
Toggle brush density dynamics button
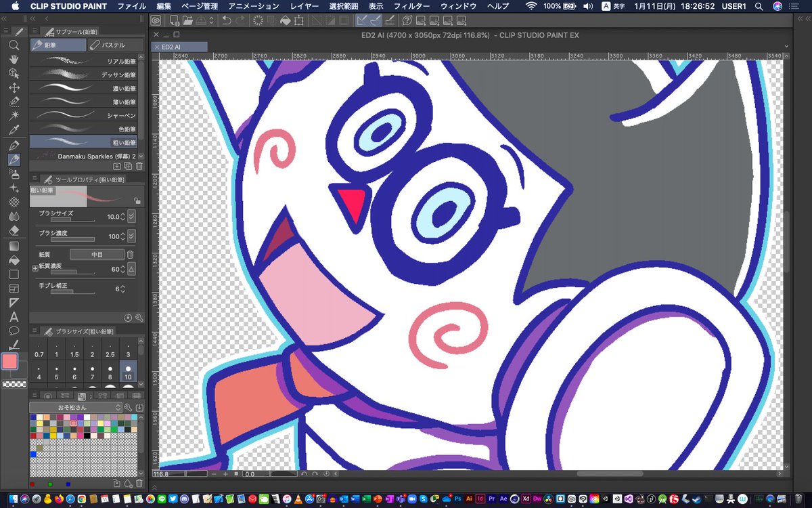132,237
